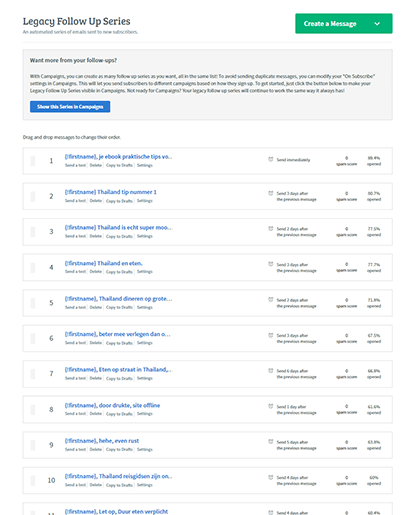Open the Thailand tip nummer 1 message

110,192
